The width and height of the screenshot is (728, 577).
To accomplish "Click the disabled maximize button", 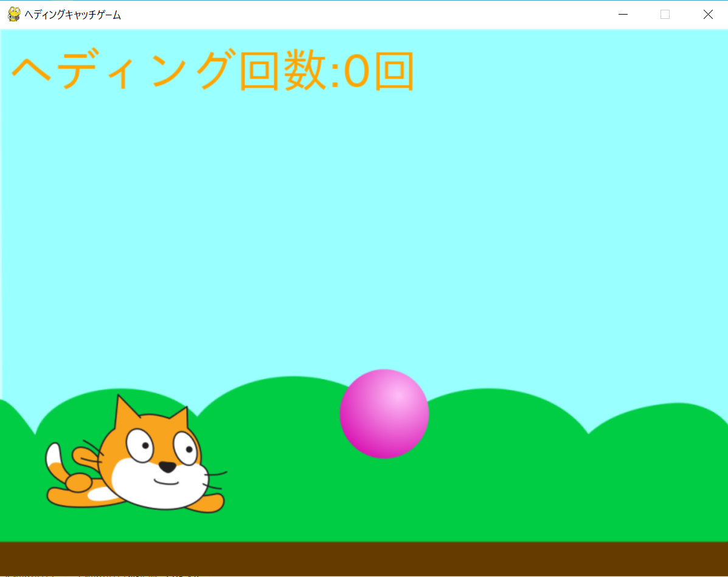I will tap(665, 15).
